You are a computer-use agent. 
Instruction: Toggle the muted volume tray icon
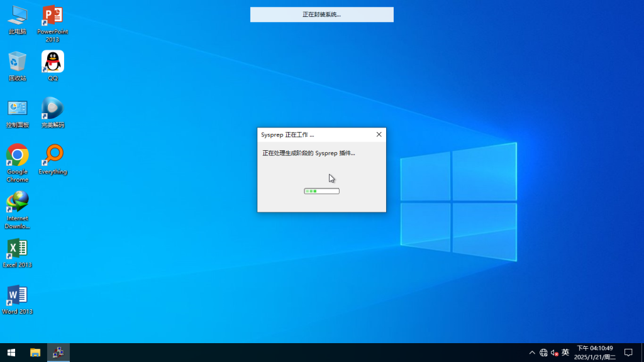click(x=555, y=353)
